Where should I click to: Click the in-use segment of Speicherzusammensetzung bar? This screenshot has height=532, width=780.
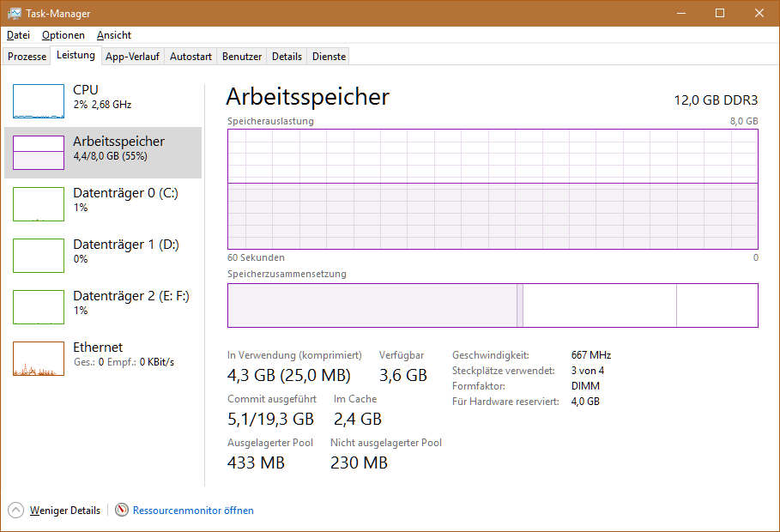[372, 305]
